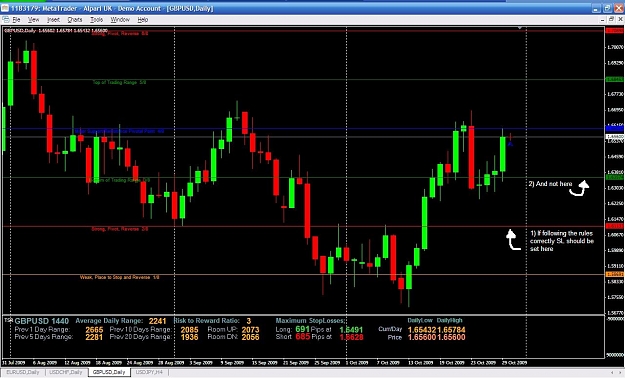Viewport: 625px width, 378px height.
Task: Click the 'Risk to Reward Ratio:' label
Action: (206, 321)
